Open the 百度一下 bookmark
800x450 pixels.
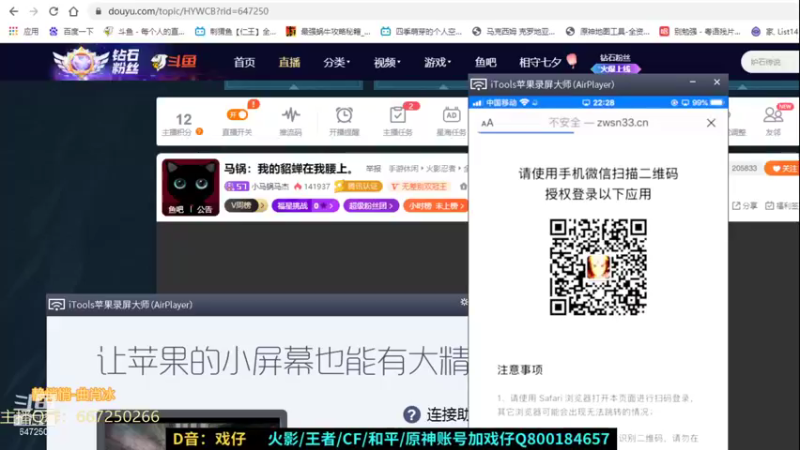coord(71,32)
